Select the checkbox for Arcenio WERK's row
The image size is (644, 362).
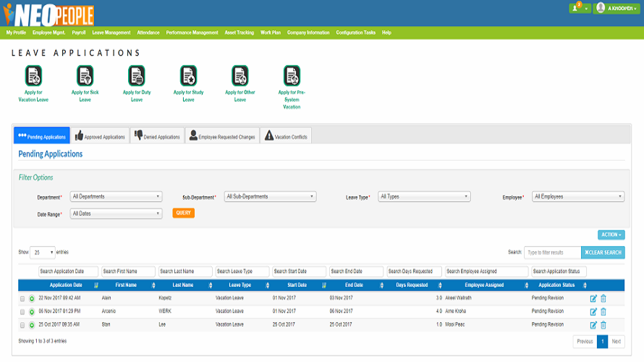click(x=22, y=311)
